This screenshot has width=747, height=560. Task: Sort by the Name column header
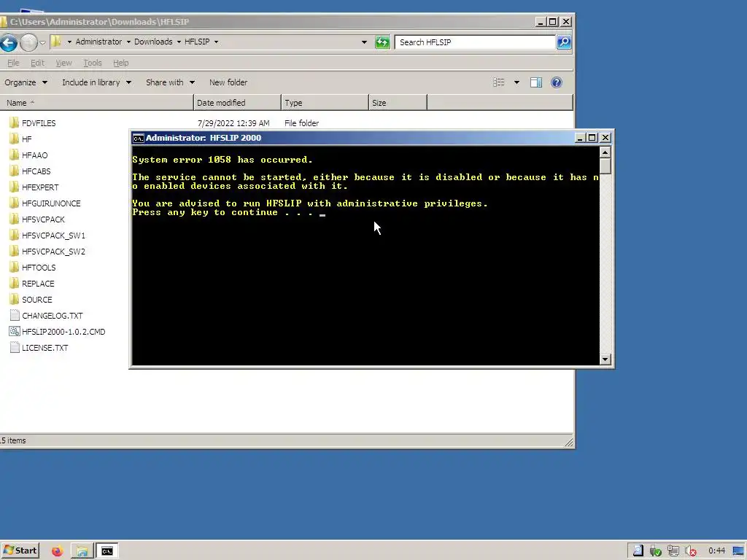pyautogui.click(x=97, y=102)
